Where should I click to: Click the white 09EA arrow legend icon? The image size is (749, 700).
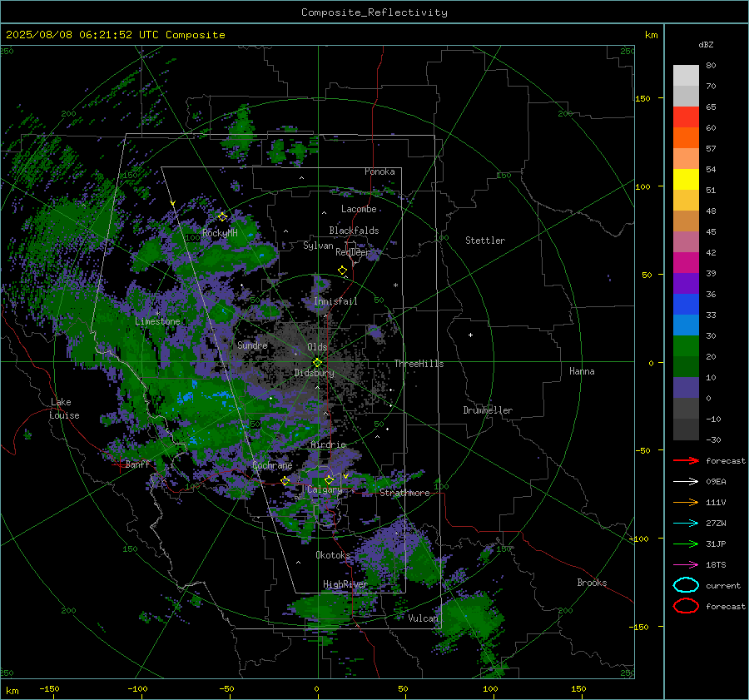(686, 482)
